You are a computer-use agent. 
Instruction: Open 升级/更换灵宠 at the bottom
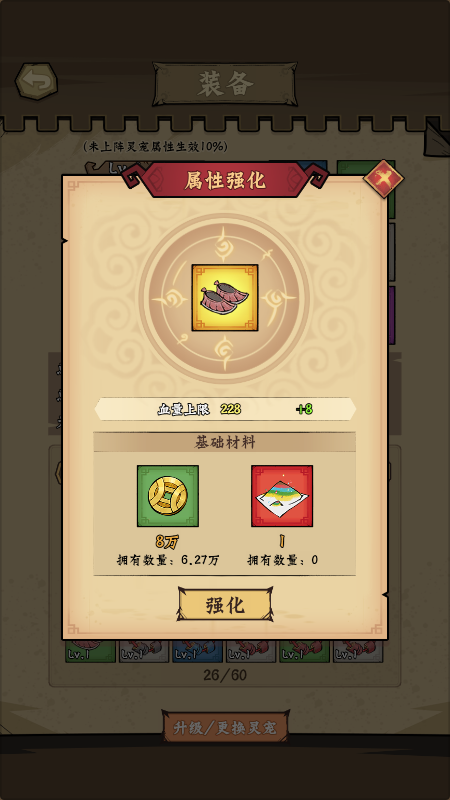pos(225,727)
